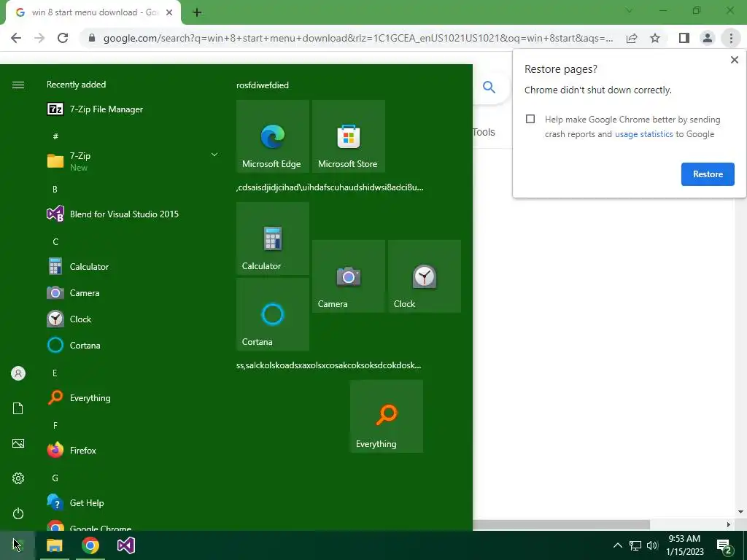Jump to letter B header in app list
The width and height of the screenshot is (747, 560).
coord(55,189)
